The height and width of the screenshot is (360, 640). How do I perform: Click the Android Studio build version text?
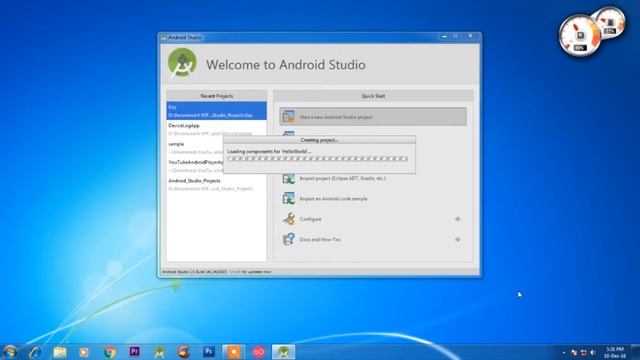pos(194,272)
